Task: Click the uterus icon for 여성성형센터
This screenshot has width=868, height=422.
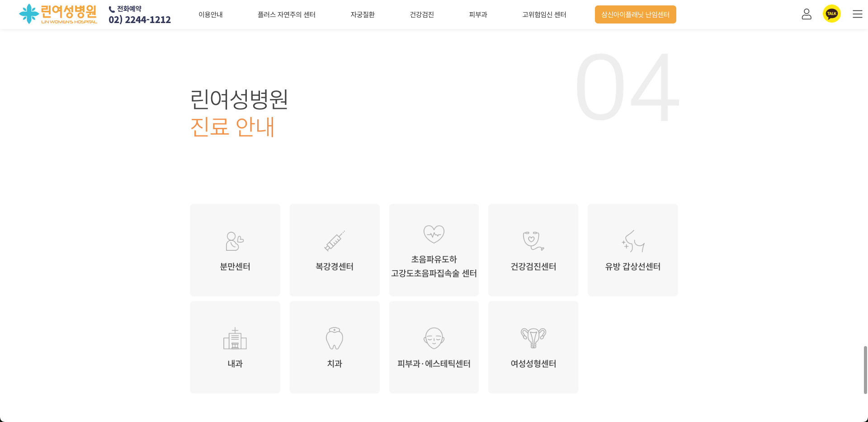Action: [x=533, y=338]
